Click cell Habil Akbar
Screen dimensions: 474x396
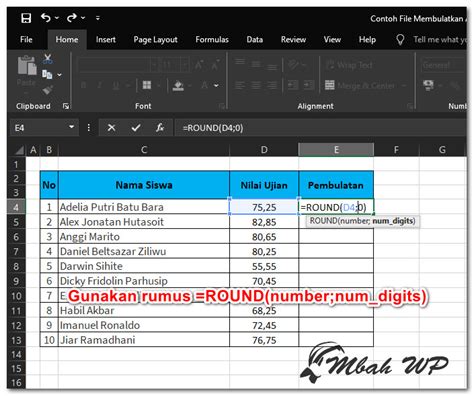(144, 310)
